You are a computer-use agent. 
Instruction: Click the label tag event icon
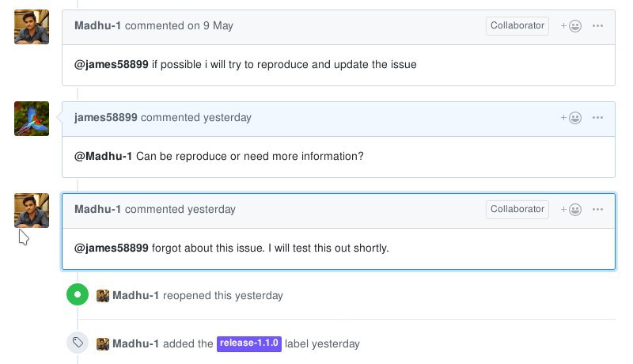[x=78, y=343]
